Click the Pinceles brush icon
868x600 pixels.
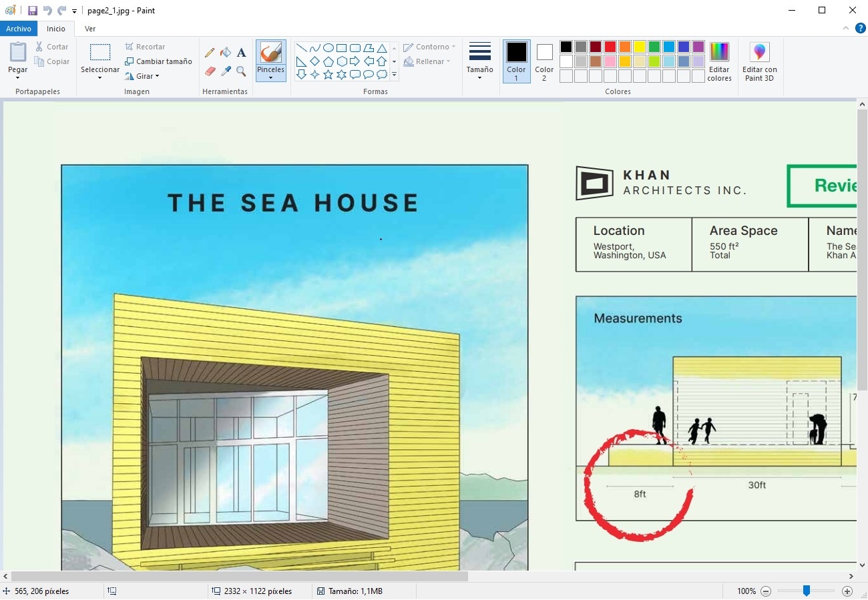270,52
